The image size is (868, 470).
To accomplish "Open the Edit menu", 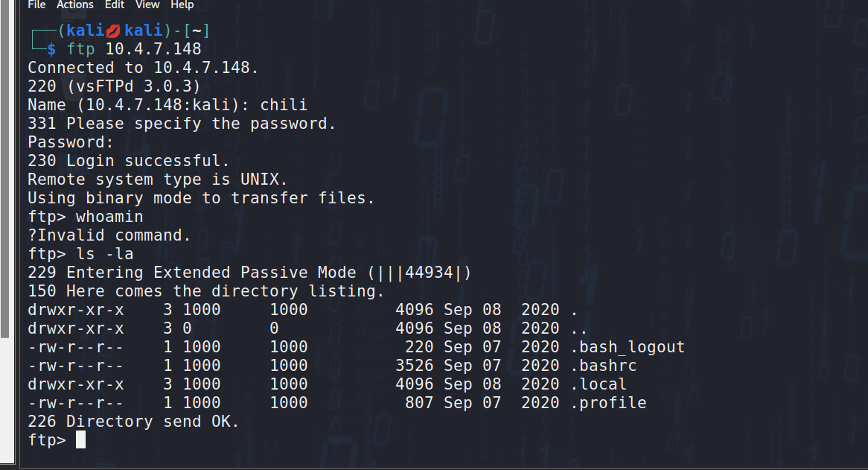I will [115, 4].
